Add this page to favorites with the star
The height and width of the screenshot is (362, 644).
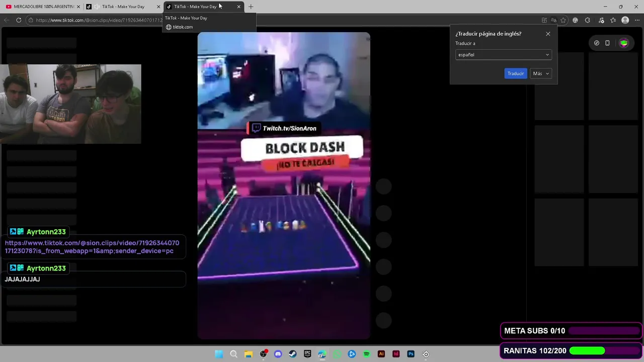point(563,20)
